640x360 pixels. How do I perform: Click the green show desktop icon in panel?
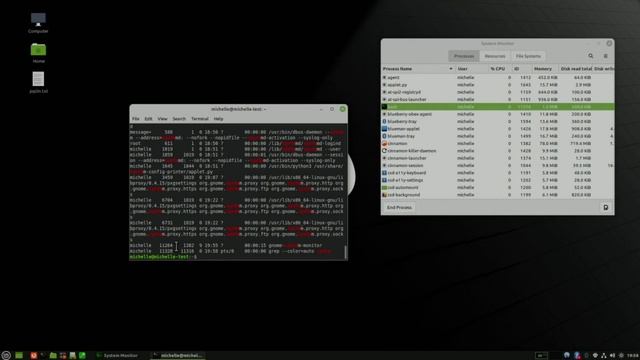19,356
